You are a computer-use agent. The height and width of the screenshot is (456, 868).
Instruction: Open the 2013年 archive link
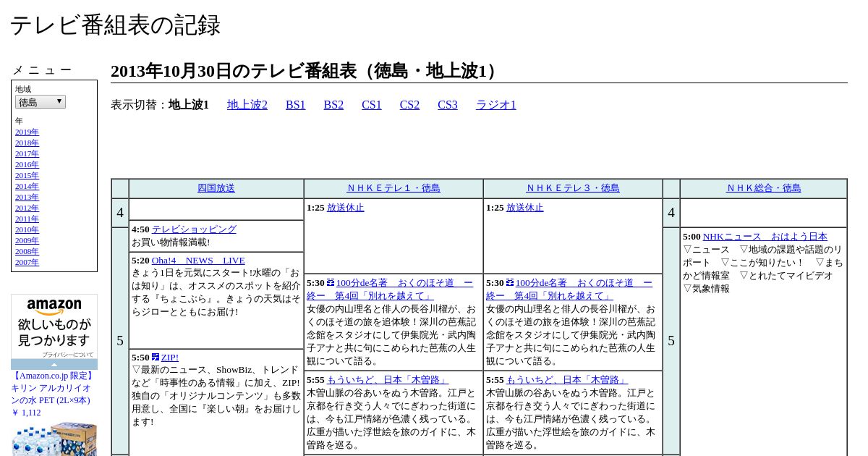(27, 197)
